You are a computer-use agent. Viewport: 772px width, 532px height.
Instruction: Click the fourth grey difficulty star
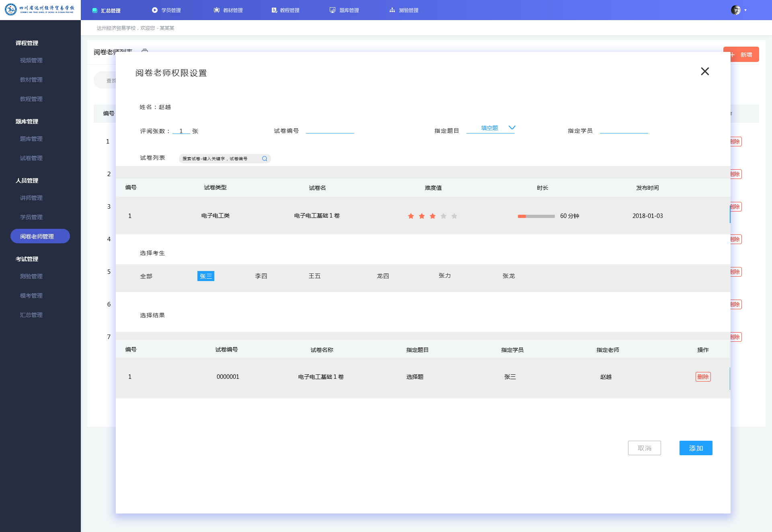coord(443,216)
